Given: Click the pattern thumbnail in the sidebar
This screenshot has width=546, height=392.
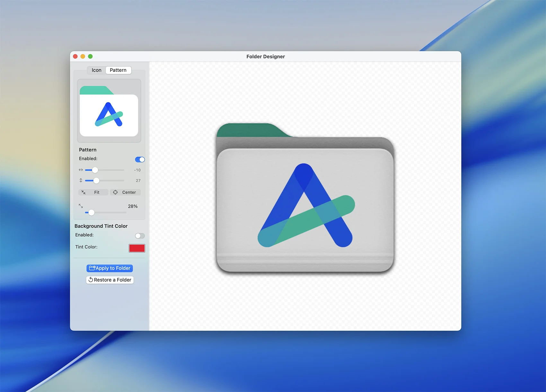Looking at the screenshot, I should [109, 111].
